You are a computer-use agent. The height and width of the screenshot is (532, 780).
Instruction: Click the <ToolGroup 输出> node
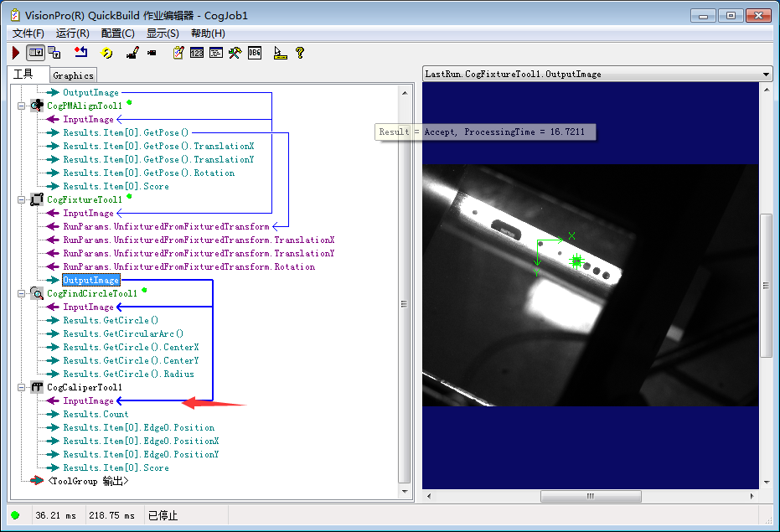[88, 481]
